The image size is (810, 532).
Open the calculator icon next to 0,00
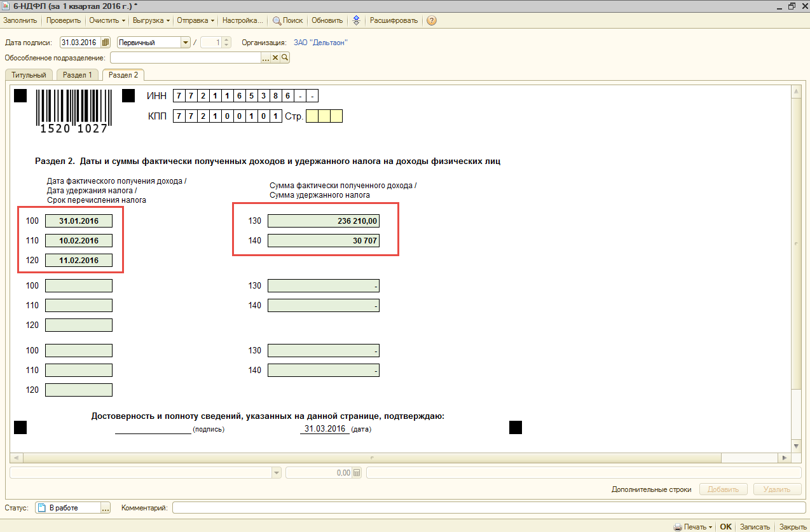click(357, 473)
